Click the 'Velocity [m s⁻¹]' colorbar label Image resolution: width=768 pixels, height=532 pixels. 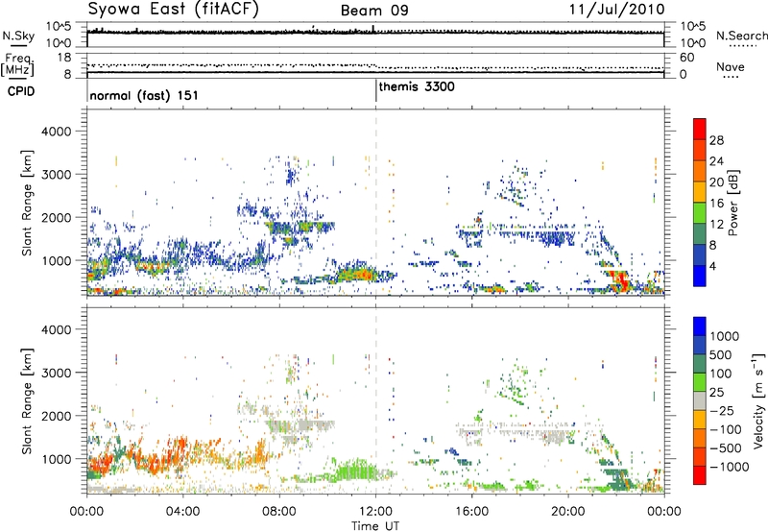pyautogui.click(x=758, y=399)
